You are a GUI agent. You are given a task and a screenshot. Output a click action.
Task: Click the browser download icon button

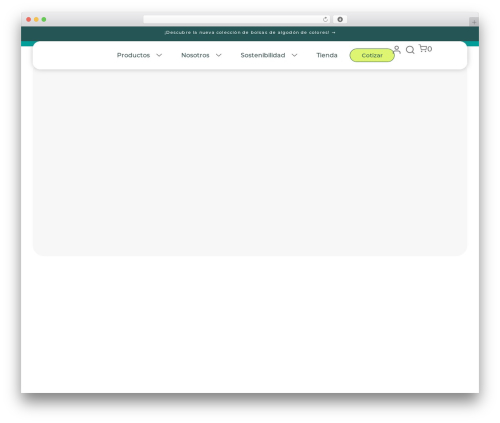click(x=340, y=19)
